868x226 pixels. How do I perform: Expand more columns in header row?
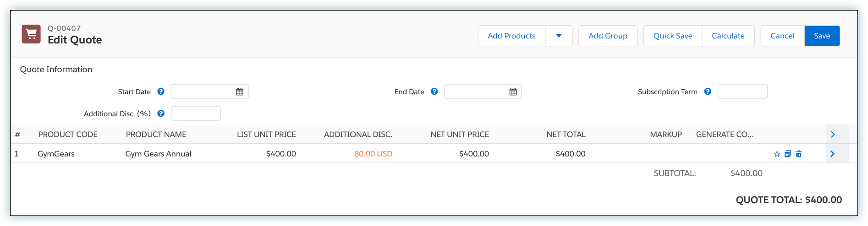pyautogui.click(x=833, y=135)
